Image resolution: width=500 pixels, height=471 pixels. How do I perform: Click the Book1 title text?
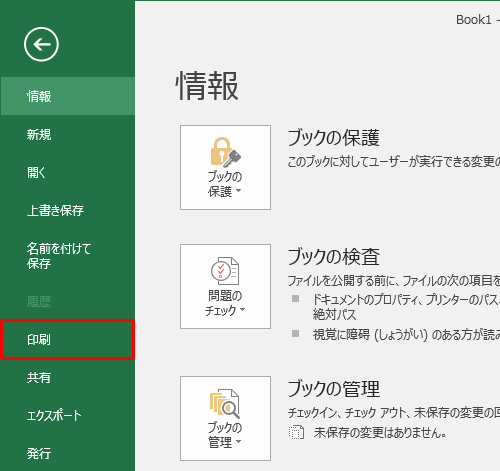point(474,20)
